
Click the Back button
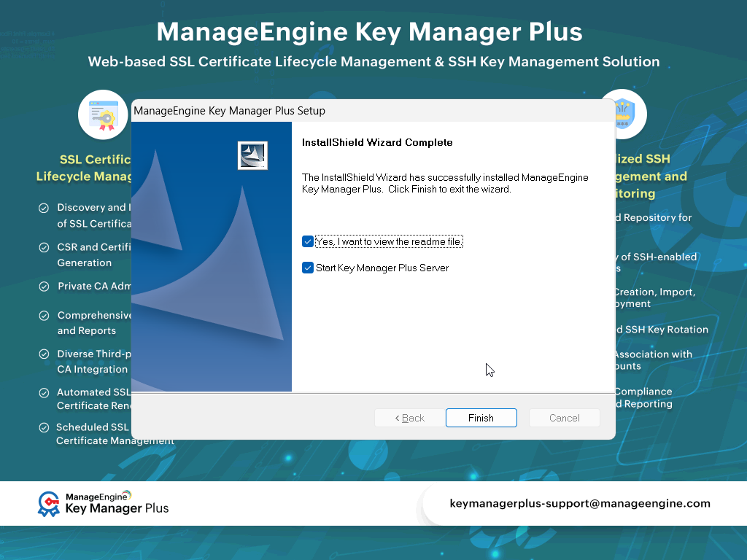[x=410, y=418]
